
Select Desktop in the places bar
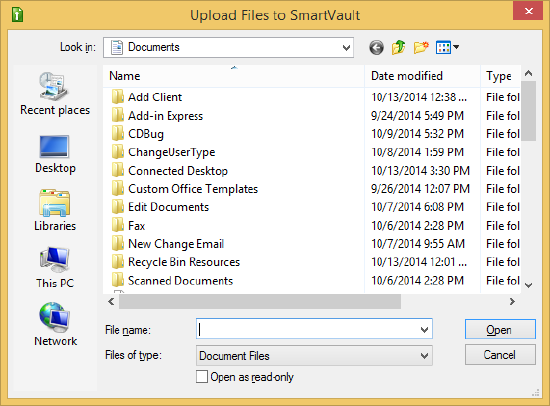point(55,154)
